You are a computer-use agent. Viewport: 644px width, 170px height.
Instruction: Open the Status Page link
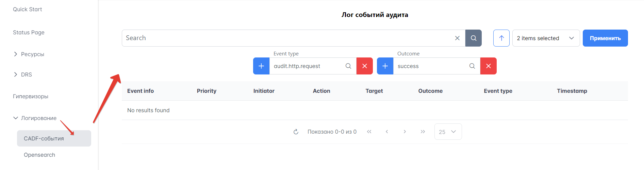click(29, 32)
